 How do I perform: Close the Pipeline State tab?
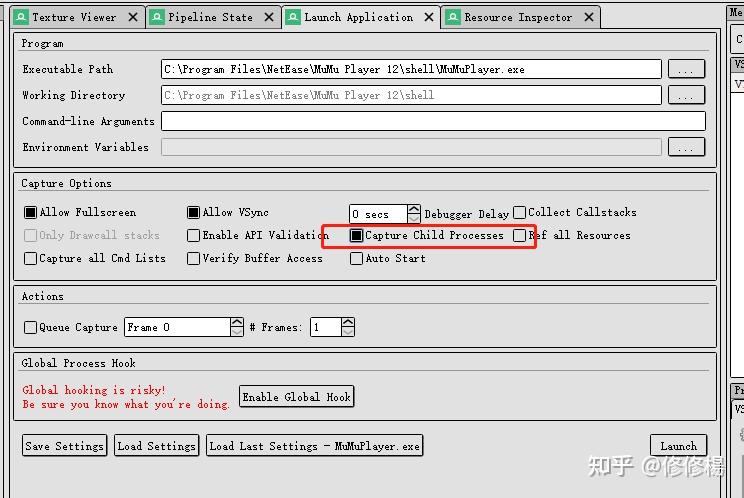pyautogui.click(x=269, y=18)
